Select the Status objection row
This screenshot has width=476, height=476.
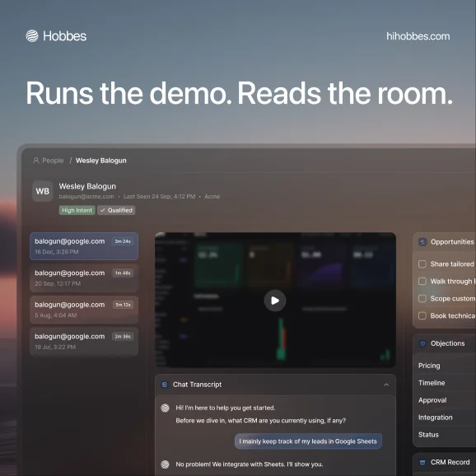tap(445, 435)
